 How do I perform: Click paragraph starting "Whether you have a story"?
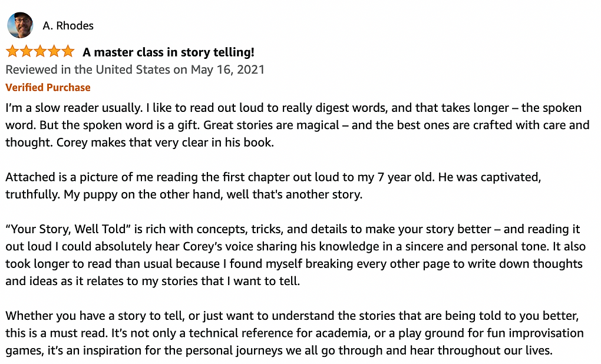295,333
